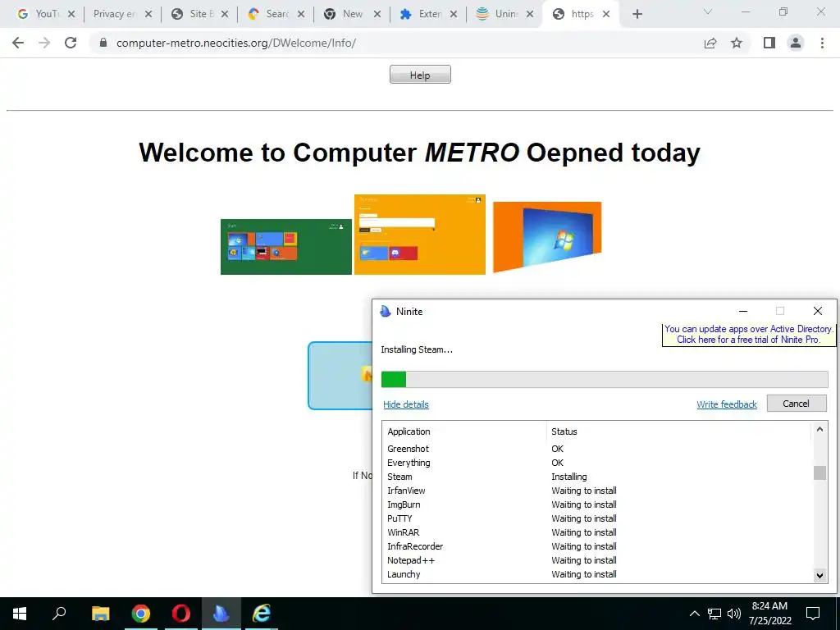
Task: Open the Action Center notifications icon
Action: point(813,614)
